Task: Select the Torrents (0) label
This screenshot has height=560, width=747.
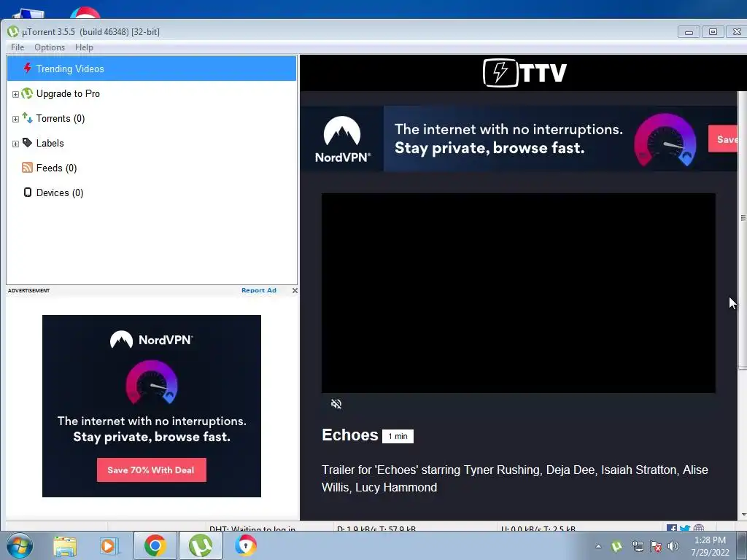Action: [x=61, y=118]
